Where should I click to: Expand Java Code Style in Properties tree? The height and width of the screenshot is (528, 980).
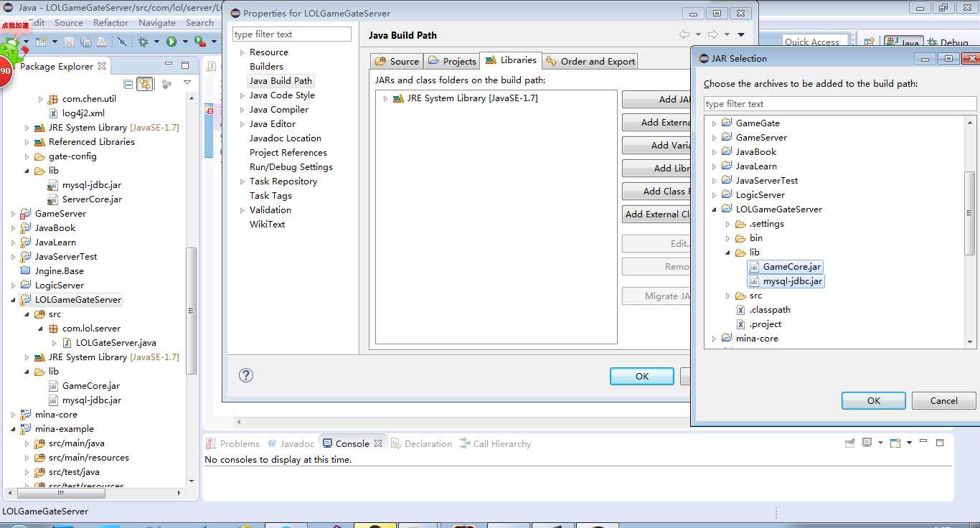(x=242, y=95)
